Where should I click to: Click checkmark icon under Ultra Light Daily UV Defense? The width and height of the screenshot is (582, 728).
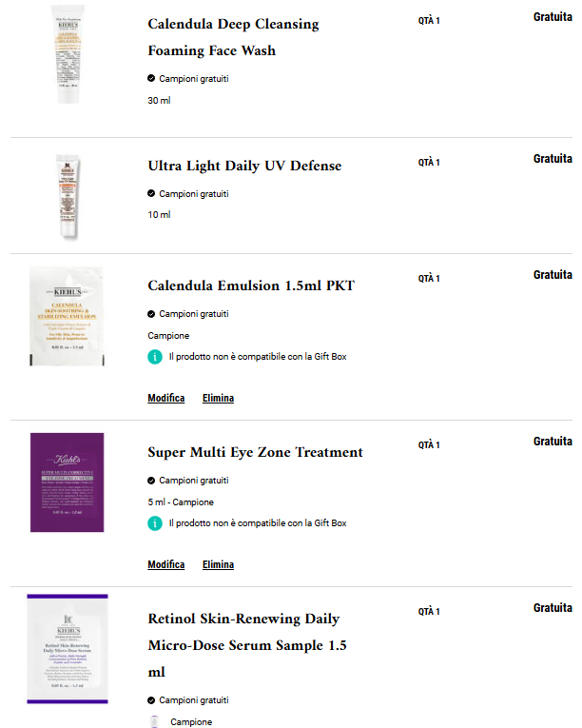pos(151,193)
